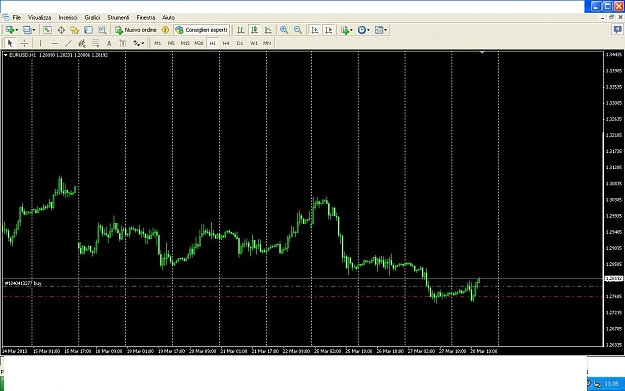Expand the Indicators dropdown arrow

(351, 30)
